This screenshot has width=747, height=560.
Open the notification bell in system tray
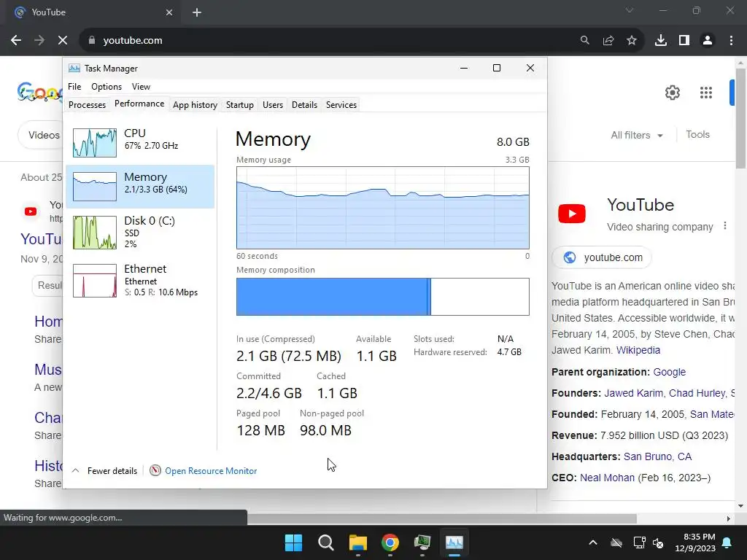click(x=727, y=542)
